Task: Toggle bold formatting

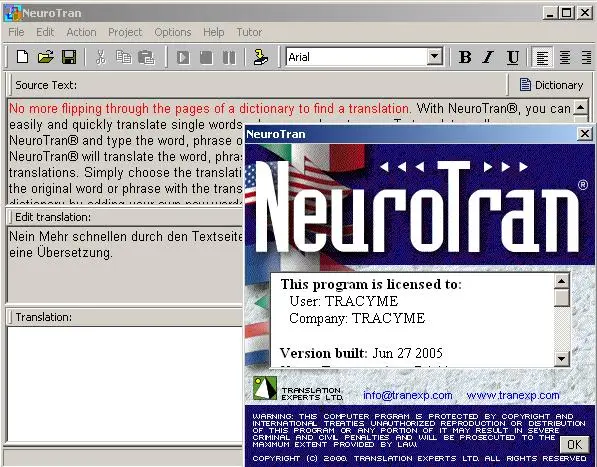Action: [465, 57]
